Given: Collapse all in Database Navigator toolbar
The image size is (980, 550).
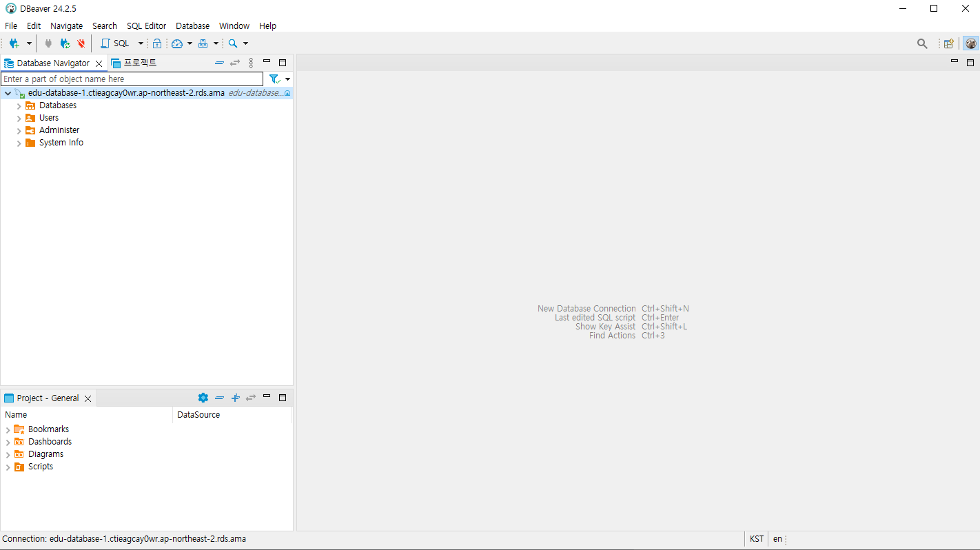Looking at the screenshot, I should pyautogui.click(x=219, y=63).
